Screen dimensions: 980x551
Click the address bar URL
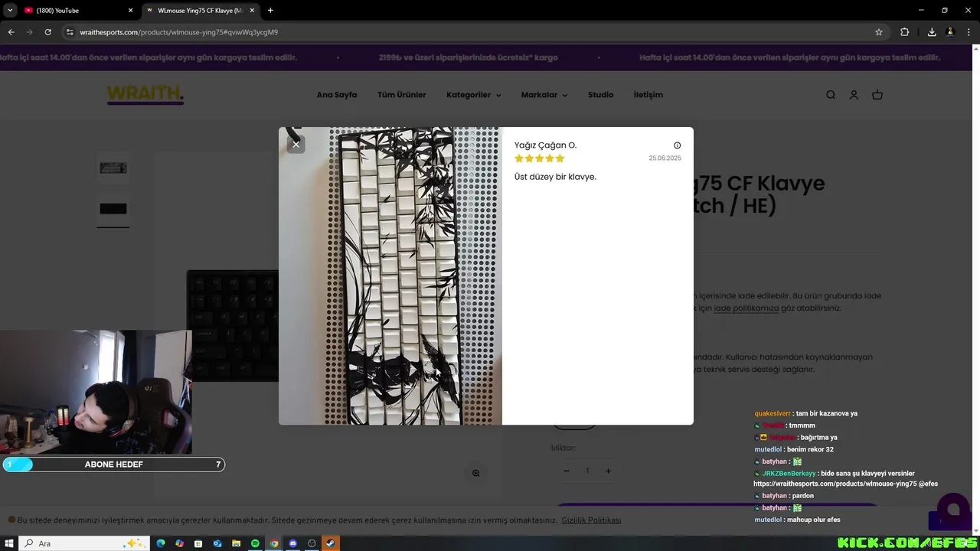pos(178,32)
